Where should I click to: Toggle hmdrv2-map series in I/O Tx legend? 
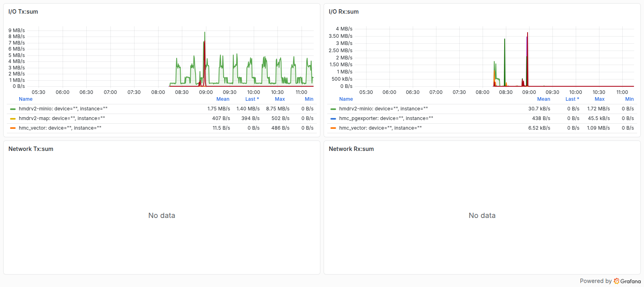(x=62, y=118)
